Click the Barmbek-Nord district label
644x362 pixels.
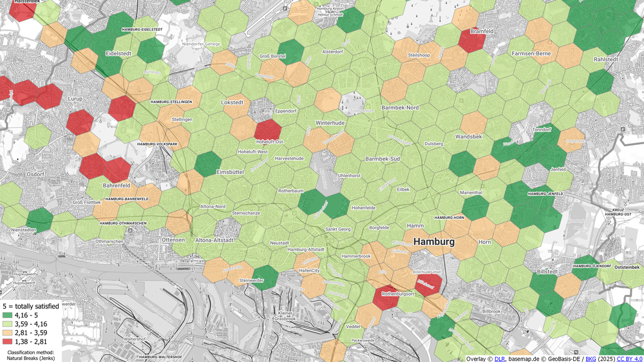coord(400,107)
